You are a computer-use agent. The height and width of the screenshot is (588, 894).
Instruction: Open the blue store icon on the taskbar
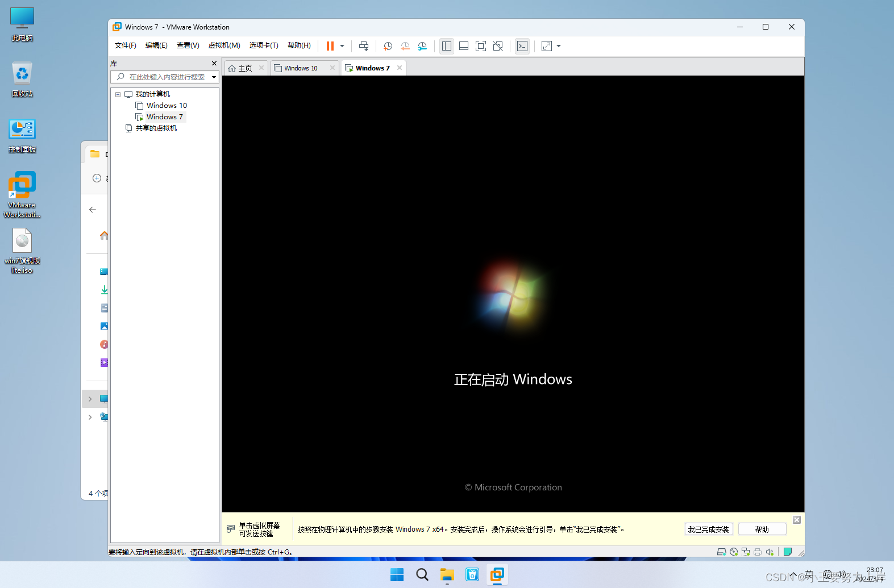472,575
